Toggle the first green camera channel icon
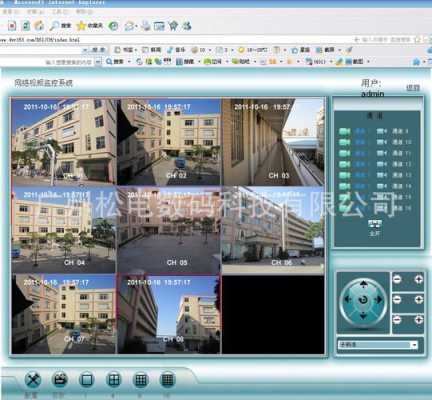This screenshot has width=432, height=400. [x=344, y=131]
